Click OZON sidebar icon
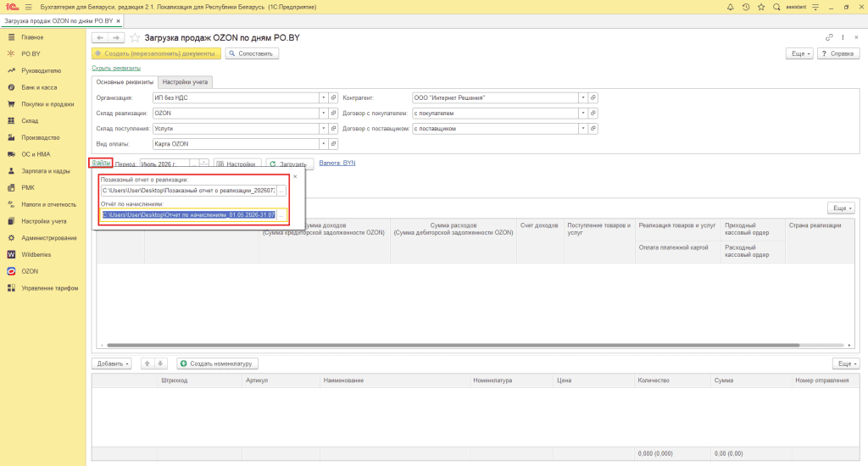The image size is (868, 466). click(x=11, y=271)
